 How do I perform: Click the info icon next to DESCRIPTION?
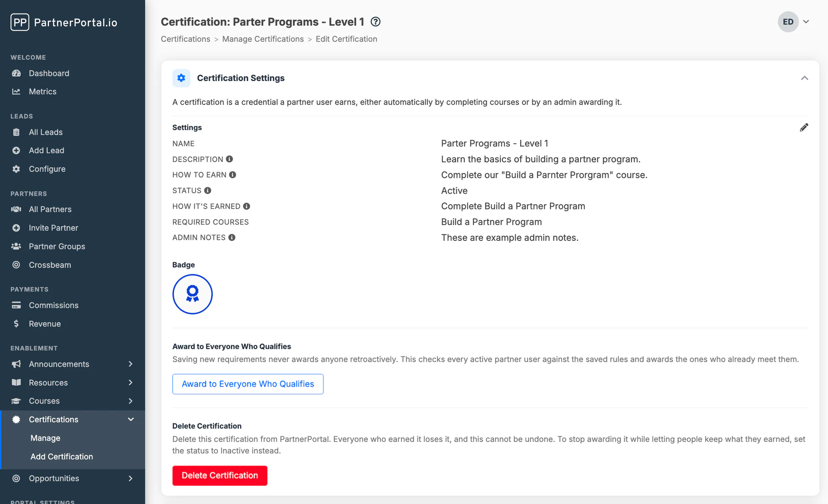229,159
